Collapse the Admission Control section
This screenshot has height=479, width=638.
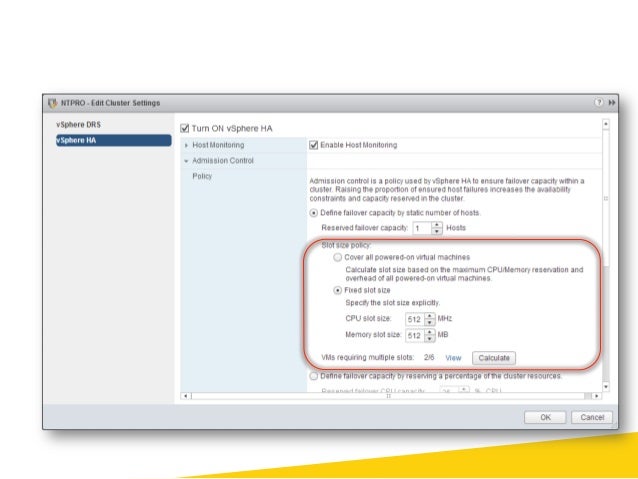click(x=186, y=161)
